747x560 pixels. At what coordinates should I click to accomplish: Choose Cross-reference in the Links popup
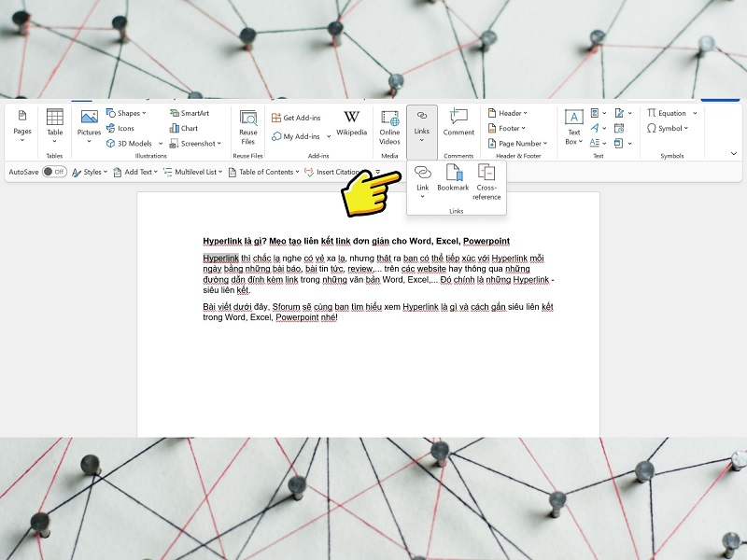coord(486,182)
